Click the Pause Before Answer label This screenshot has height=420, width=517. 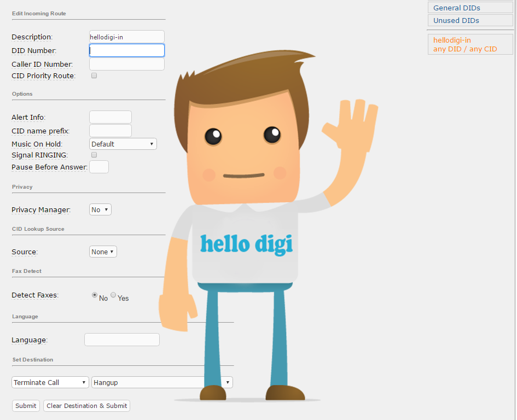pos(49,167)
